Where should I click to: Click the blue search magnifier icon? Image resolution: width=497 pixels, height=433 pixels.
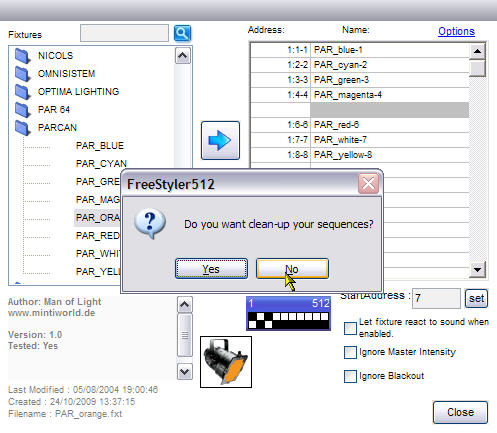[182, 33]
